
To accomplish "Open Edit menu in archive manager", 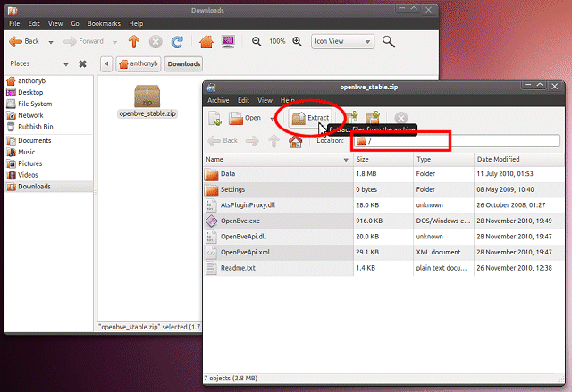I will [x=243, y=100].
